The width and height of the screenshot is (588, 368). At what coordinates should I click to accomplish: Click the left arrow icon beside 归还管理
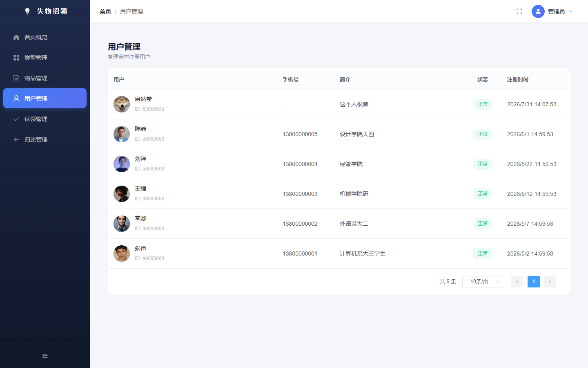tap(16, 139)
